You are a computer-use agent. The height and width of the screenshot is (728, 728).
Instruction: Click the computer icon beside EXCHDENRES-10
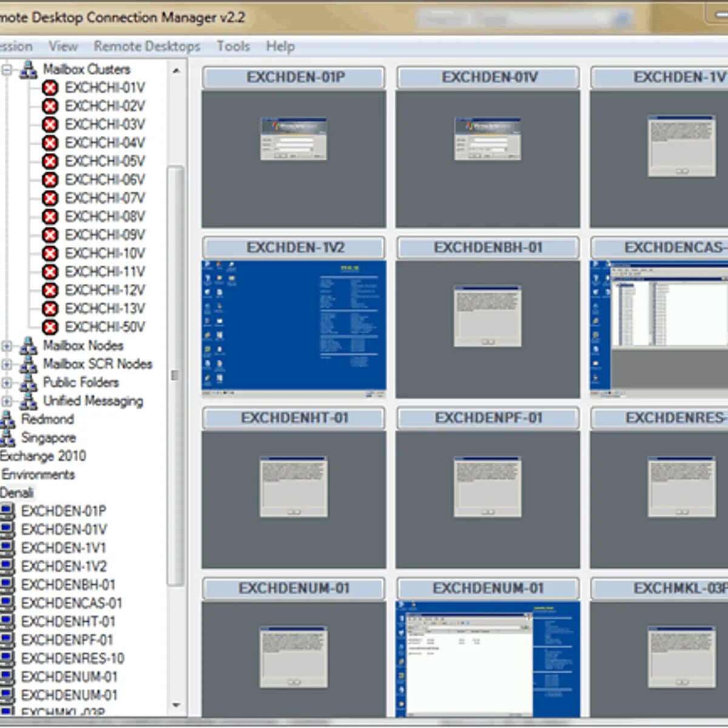click(7, 659)
